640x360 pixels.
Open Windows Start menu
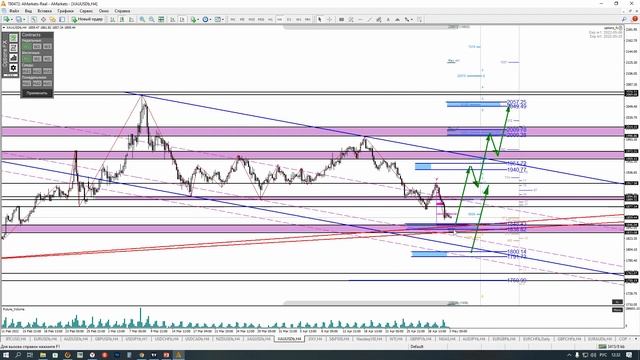6,355
